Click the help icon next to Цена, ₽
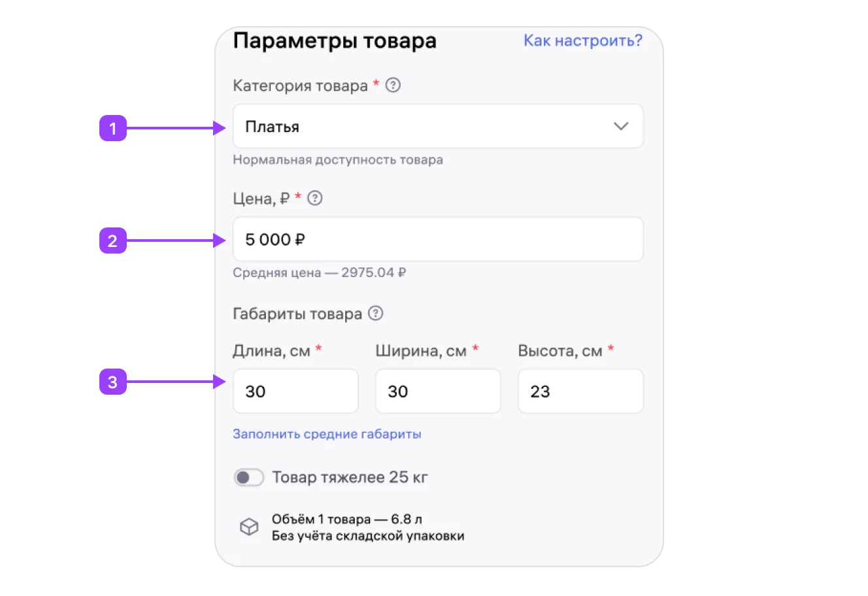This screenshot has width=868, height=596. pyautogui.click(x=315, y=199)
